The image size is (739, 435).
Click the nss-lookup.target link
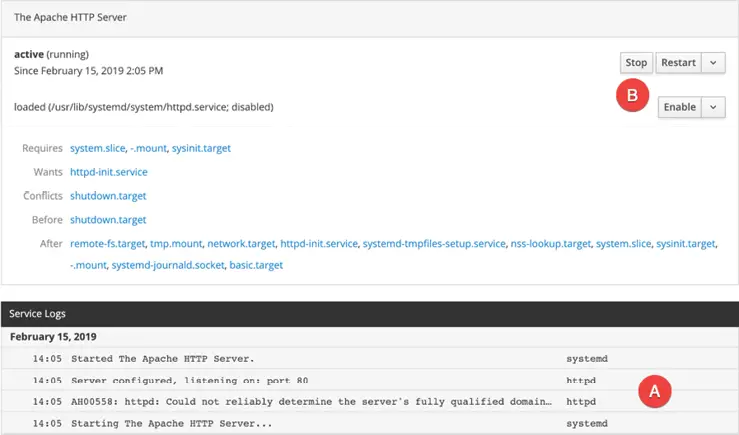pos(550,244)
